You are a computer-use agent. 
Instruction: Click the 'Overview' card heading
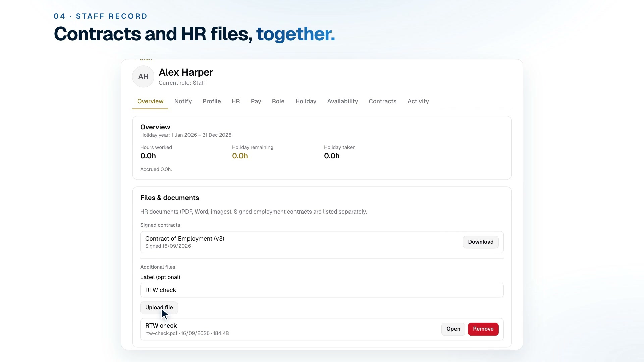coord(155,127)
